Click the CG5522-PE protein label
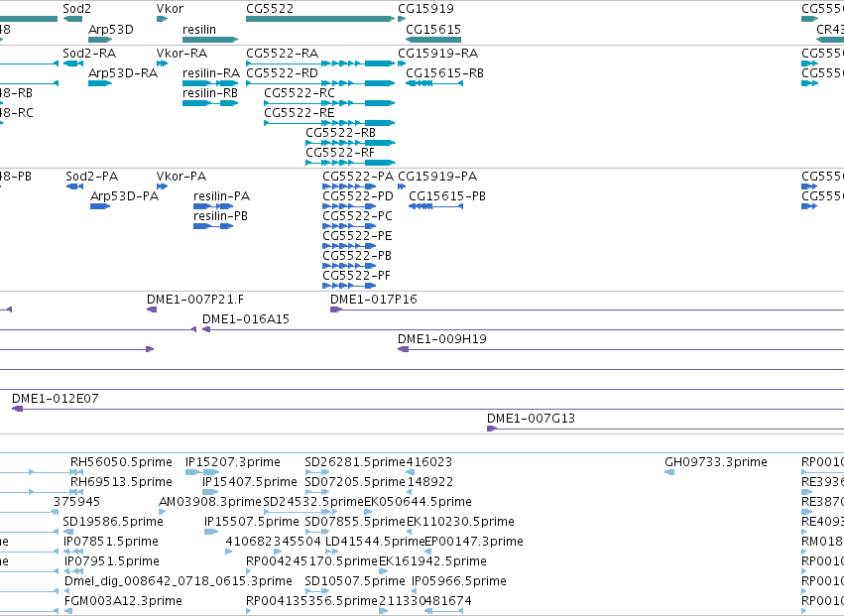This screenshot has width=844, height=616. (357, 236)
